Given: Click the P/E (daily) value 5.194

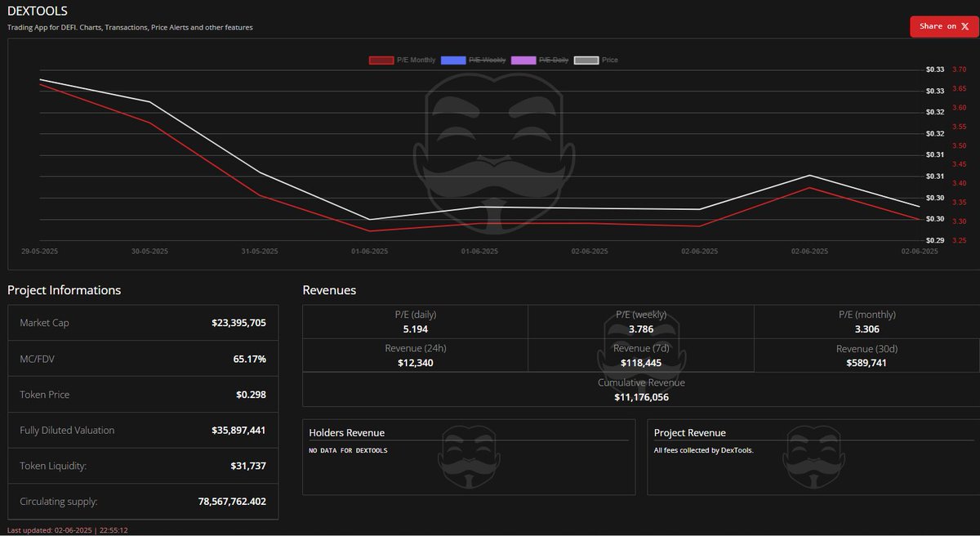Looking at the screenshot, I should [x=415, y=328].
